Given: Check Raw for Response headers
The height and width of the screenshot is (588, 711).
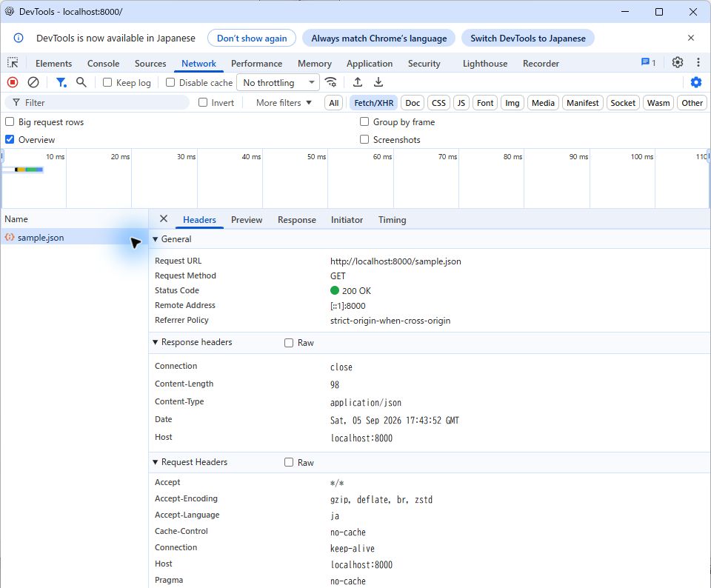Looking at the screenshot, I should (289, 343).
